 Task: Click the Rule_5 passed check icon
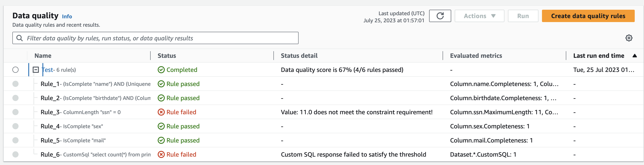(x=161, y=140)
